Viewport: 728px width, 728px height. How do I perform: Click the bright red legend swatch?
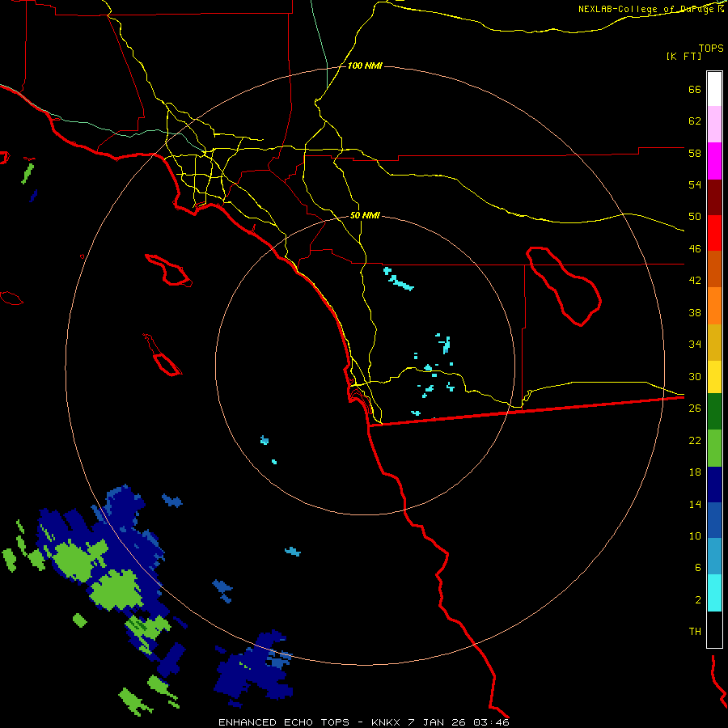pyautogui.click(x=714, y=233)
